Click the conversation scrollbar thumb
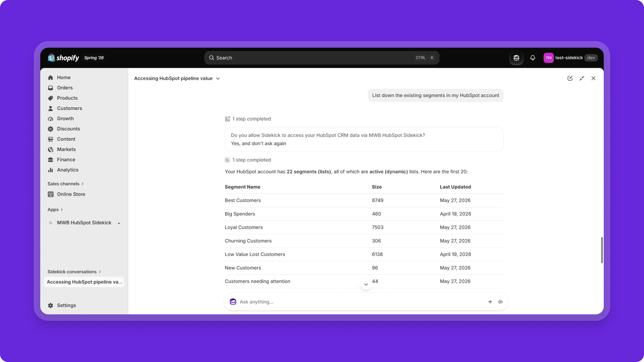This screenshot has height=362, width=644. click(x=602, y=250)
